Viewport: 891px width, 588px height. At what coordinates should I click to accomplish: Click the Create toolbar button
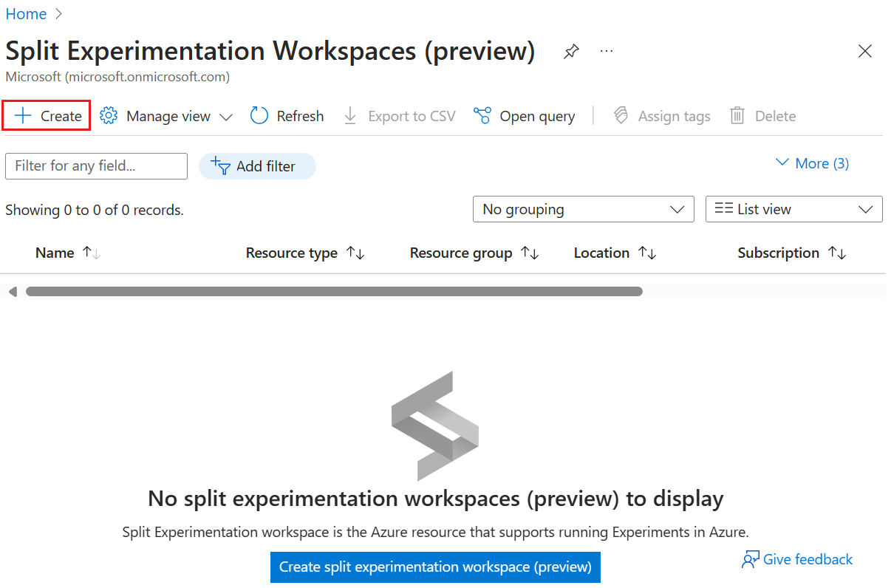tap(45, 115)
